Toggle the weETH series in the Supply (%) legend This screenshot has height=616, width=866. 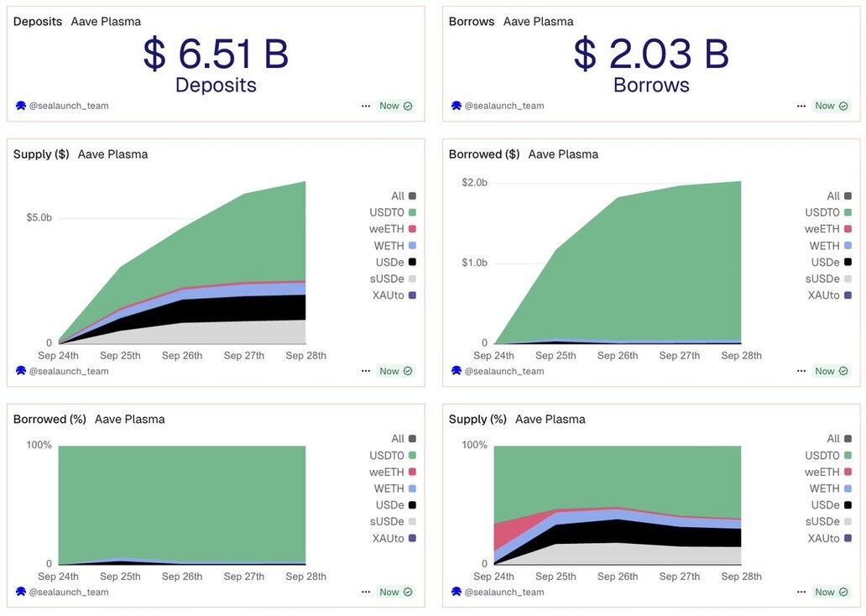click(828, 472)
